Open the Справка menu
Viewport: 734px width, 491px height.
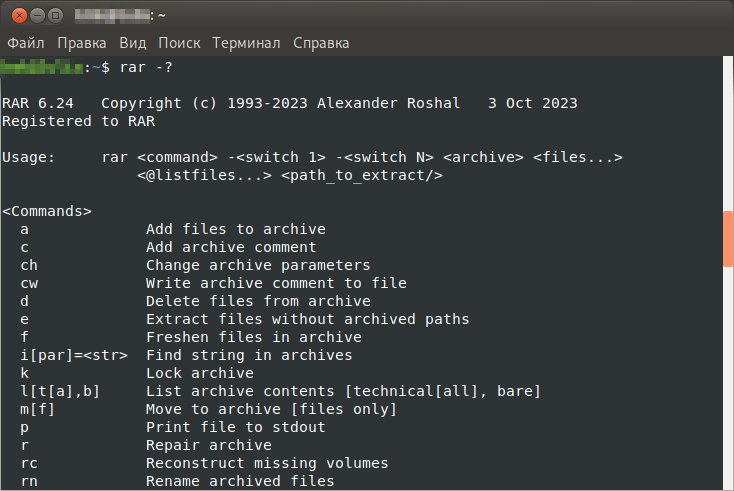pyautogui.click(x=321, y=43)
